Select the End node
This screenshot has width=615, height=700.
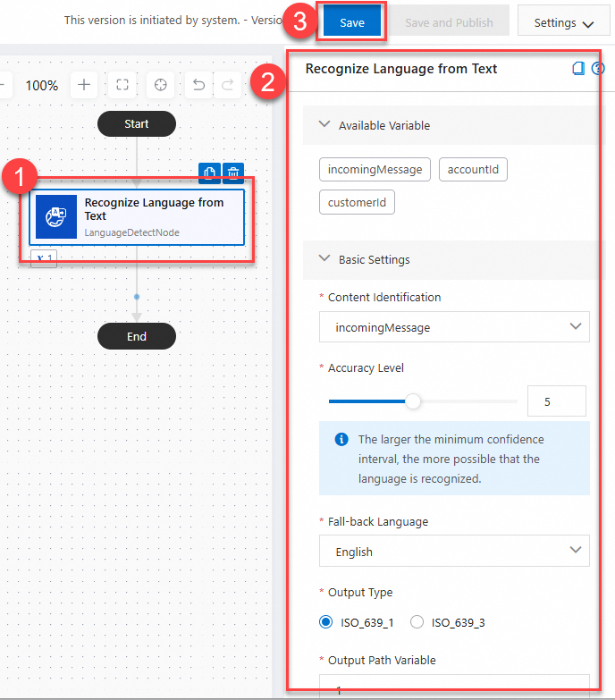point(137,336)
